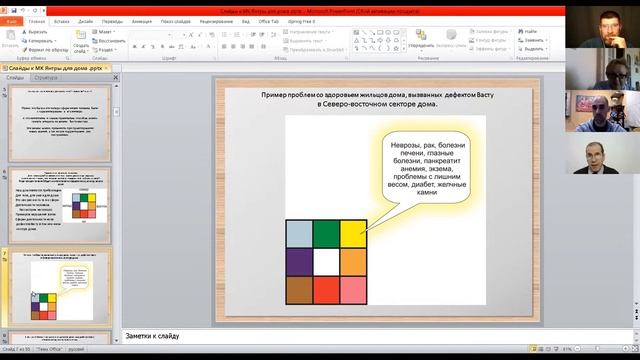Click Восстановить (Reset) slide button

point(109,41)
